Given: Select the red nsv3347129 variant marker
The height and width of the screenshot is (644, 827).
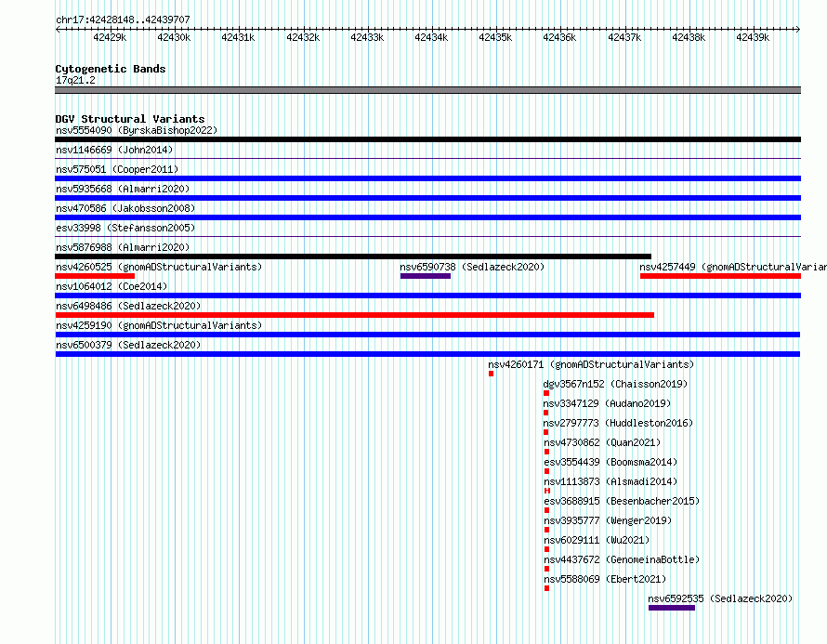Looking at the screenshot, I should 545,413.
